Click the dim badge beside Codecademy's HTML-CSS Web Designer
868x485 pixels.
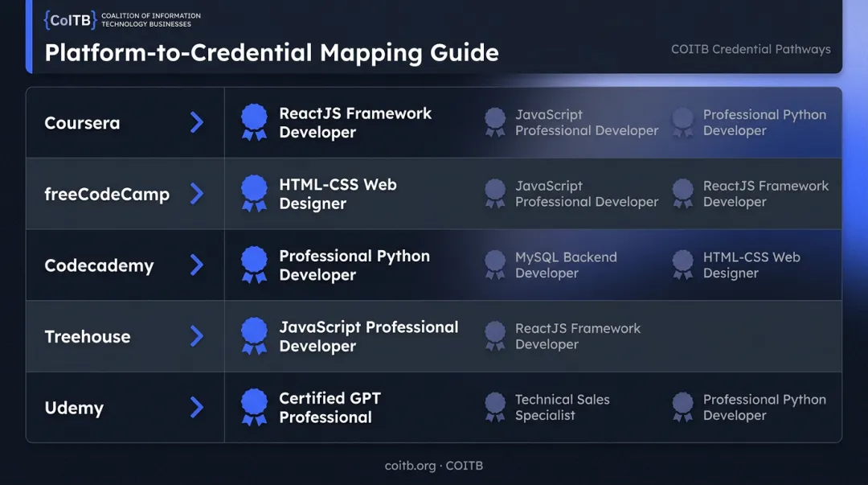682,265
